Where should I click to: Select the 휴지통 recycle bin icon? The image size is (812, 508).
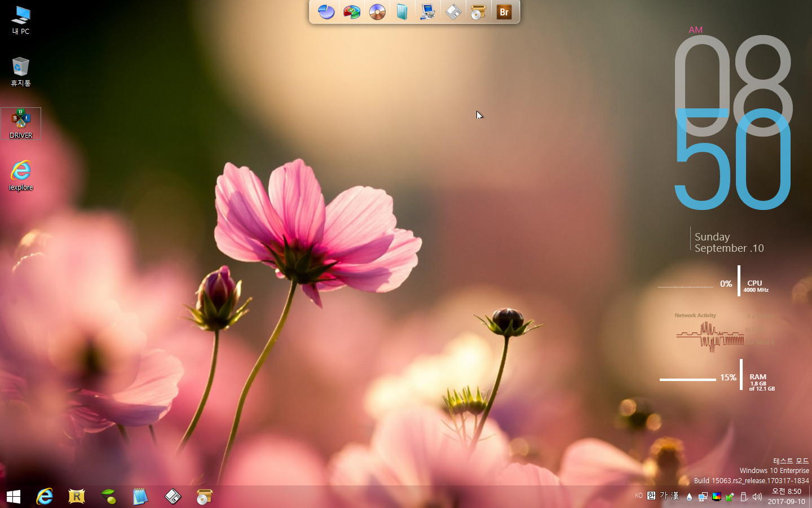[21, 72]
